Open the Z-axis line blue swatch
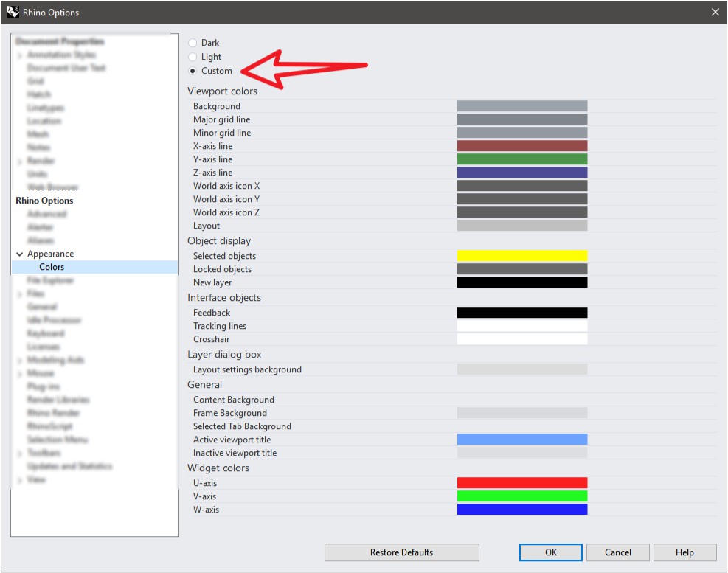 (522, 173)
